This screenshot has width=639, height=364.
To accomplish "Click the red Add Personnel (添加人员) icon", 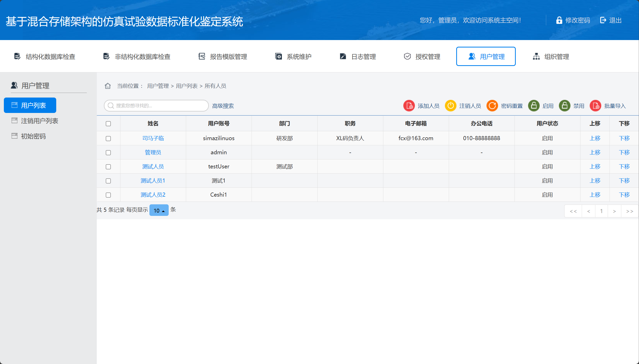I will click(x=409, y=106).
